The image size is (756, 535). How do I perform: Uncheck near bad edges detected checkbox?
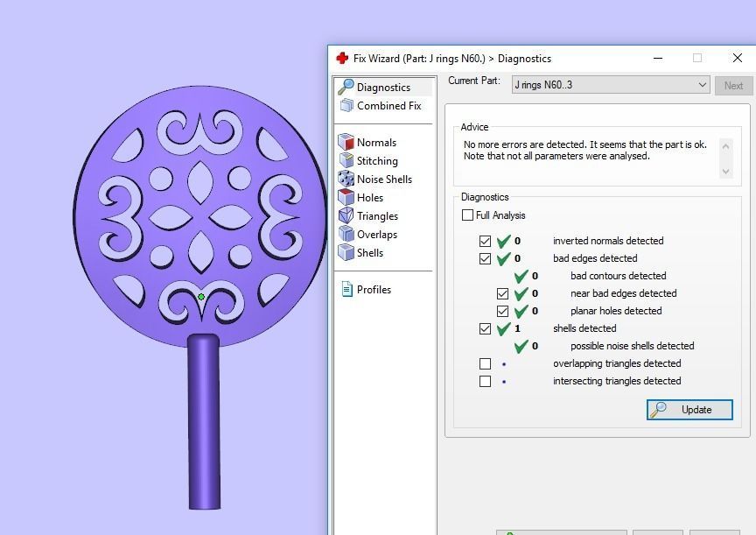click(x=502, y=293)
